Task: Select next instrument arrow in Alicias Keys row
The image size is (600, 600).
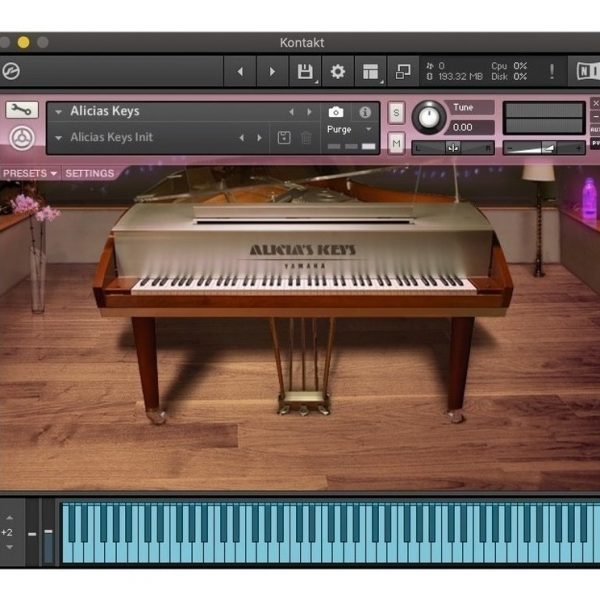Action: tap(309, 112)
